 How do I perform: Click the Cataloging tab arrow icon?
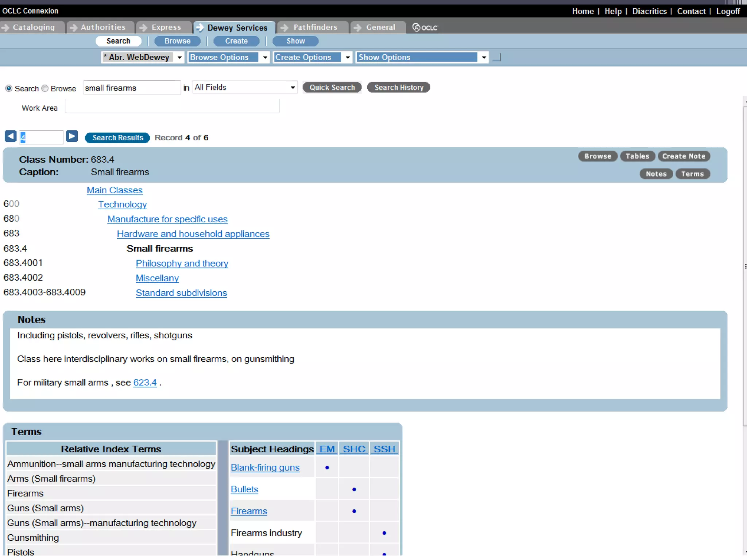pos(5,27)
